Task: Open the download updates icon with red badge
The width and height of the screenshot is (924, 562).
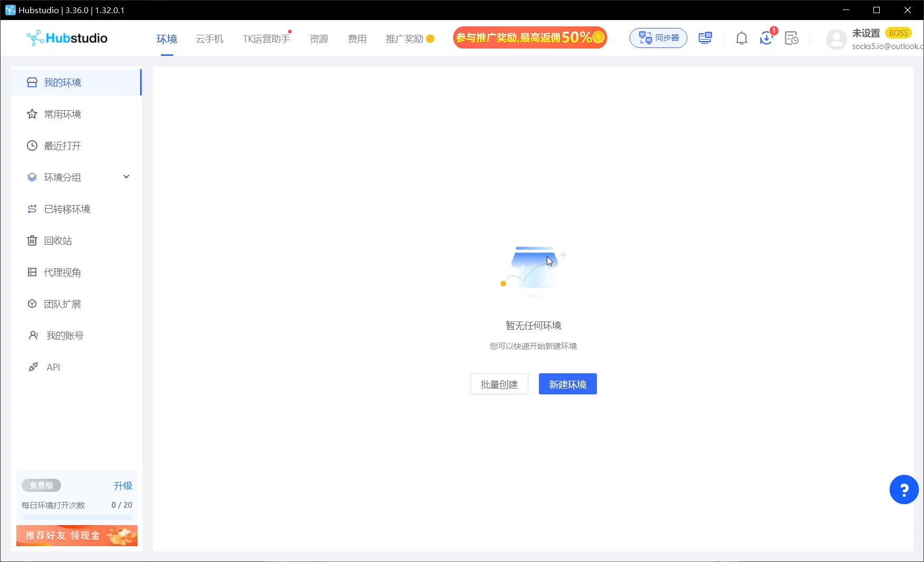Action: (766, 38)
